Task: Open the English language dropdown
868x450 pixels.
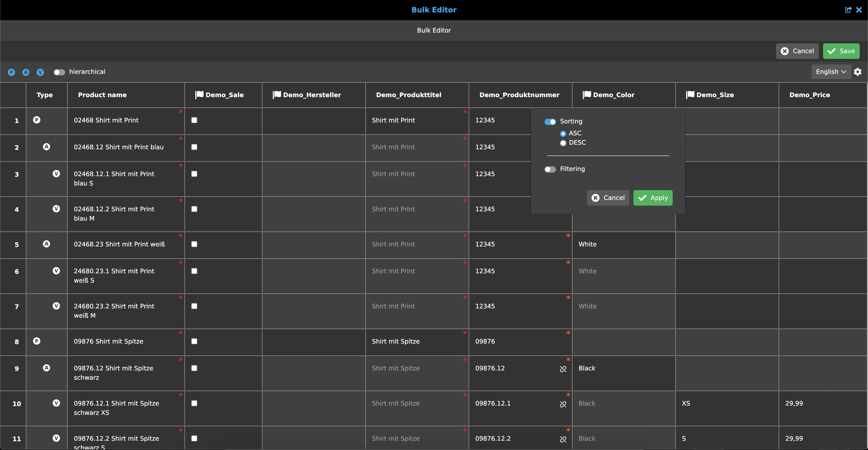Action: [831, 72]
